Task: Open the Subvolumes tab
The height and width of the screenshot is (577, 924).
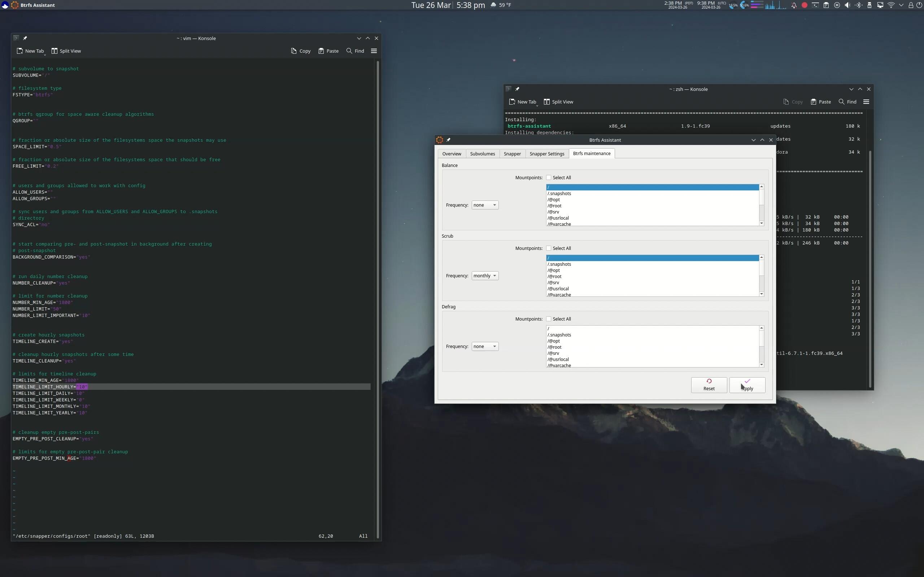Action: click(x=482, y=154)
